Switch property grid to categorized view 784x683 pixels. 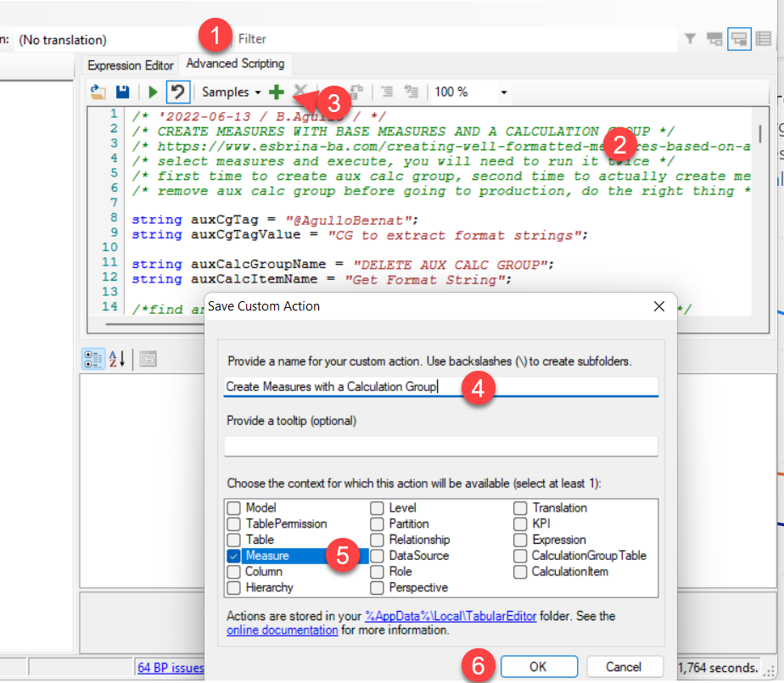92,359
